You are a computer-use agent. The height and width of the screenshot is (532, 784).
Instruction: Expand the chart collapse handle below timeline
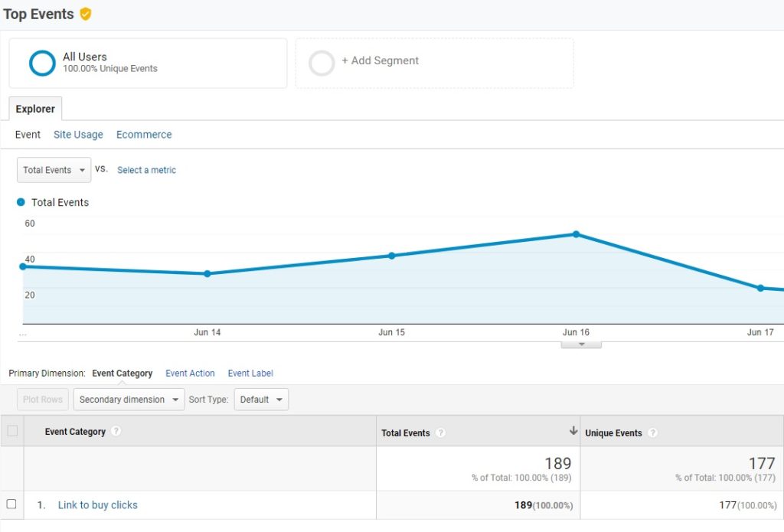tap(581, 344)
